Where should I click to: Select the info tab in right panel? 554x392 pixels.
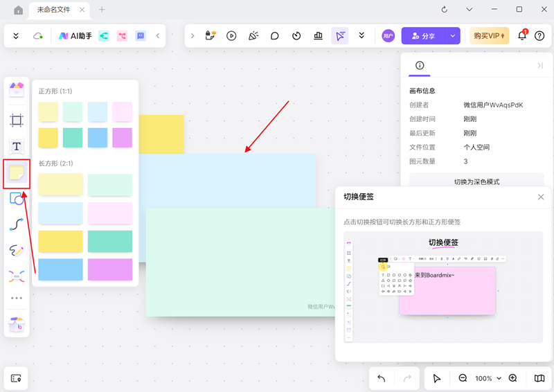coord(420,65)
